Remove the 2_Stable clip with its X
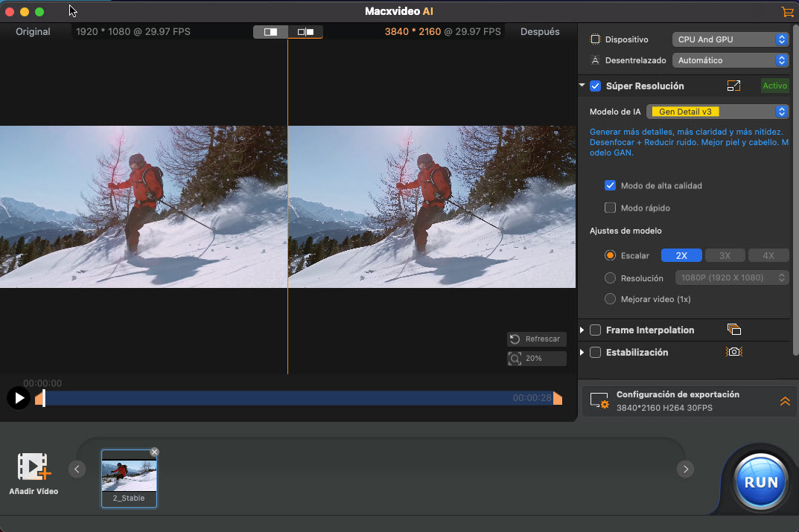Image resolution: width=799 pixels, height=532 pixels. (154, 452)
